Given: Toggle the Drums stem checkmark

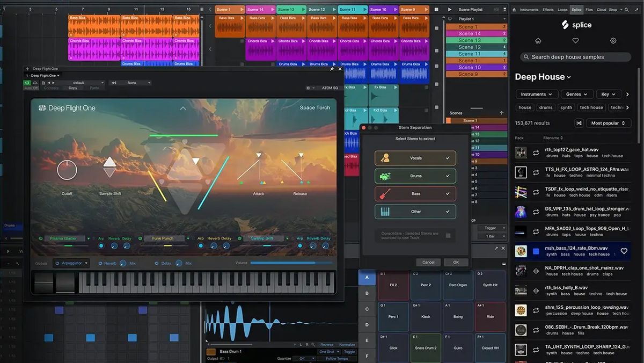Looking at the screenshot, I should 448,176.
